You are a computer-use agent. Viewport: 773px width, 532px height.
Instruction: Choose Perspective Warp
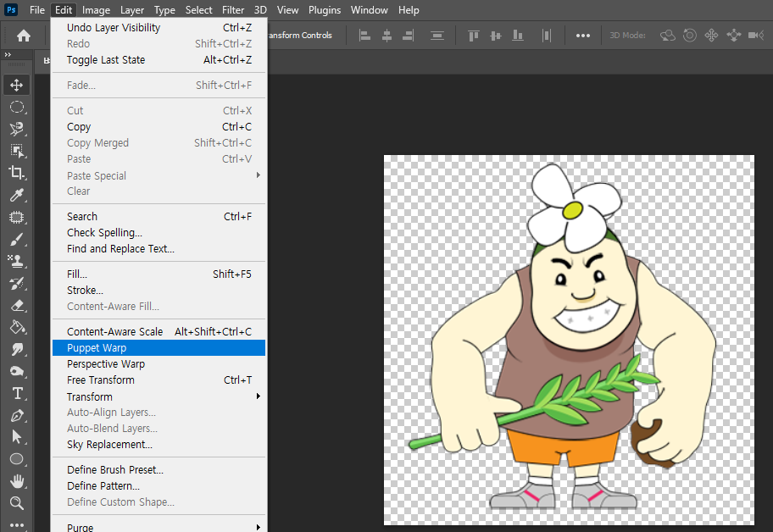coord(158,364)
